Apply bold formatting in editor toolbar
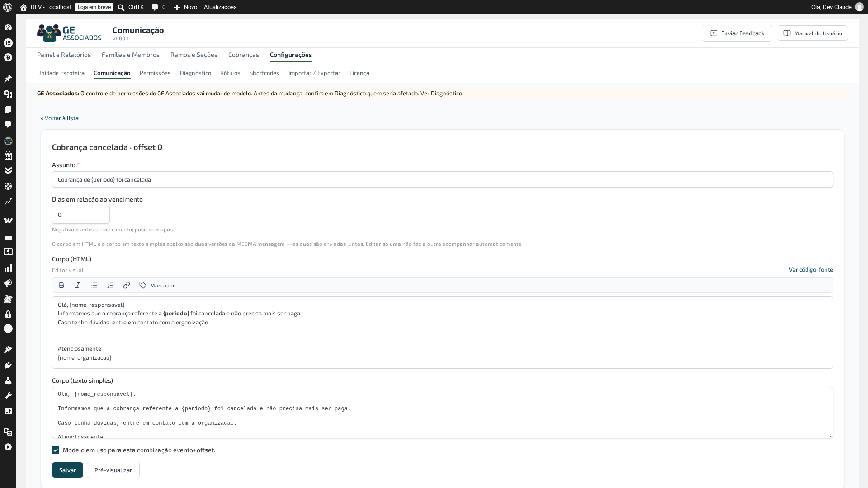This screenshot has width=868, height=488. 61,285
